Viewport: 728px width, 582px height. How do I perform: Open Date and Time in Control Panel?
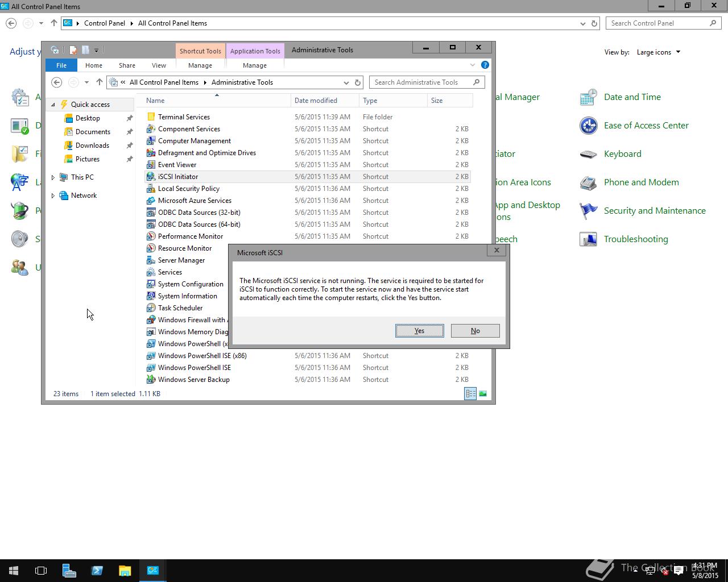click(588, 97)
